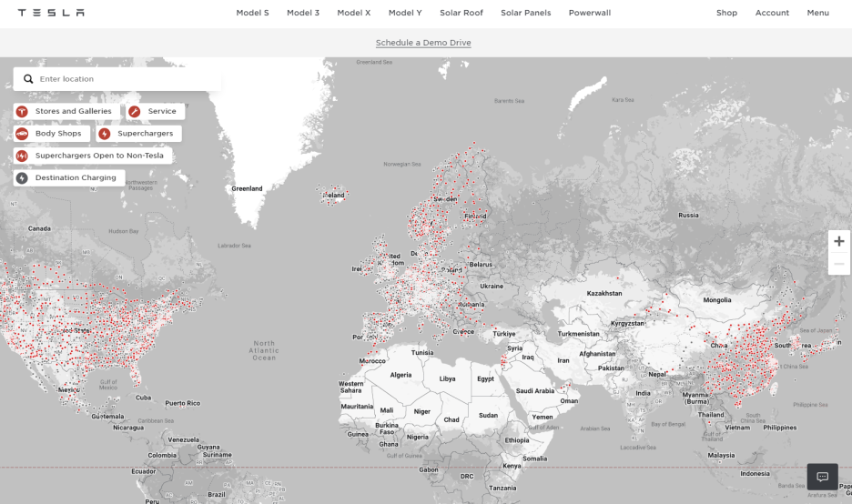Open the Model 3 page

pos(302,13)
